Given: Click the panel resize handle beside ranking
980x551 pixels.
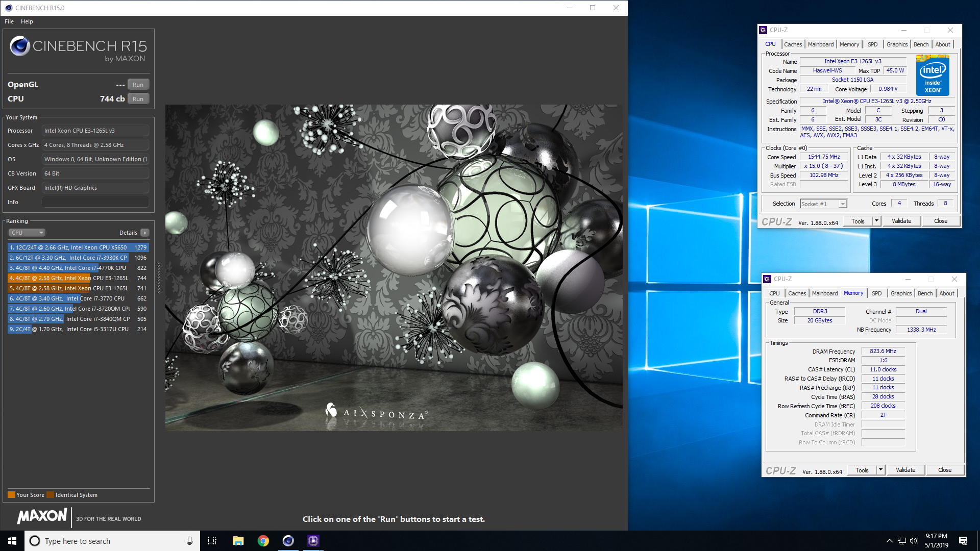Looking at the screenshot, I should [159, 278].
